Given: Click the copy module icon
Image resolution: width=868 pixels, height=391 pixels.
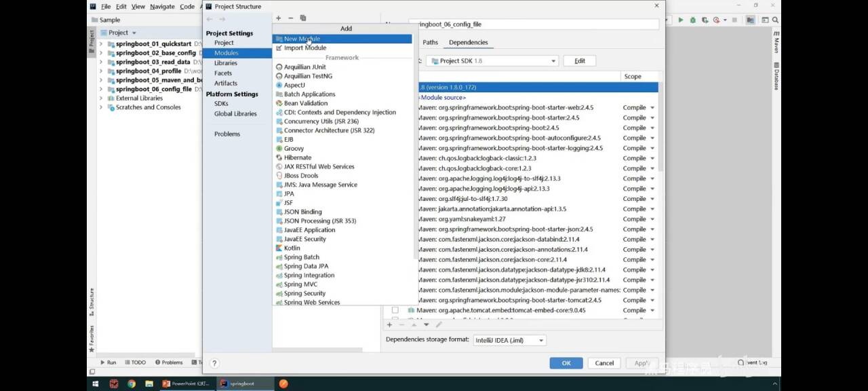Looking at the screenshot, I should pos(303,18).
